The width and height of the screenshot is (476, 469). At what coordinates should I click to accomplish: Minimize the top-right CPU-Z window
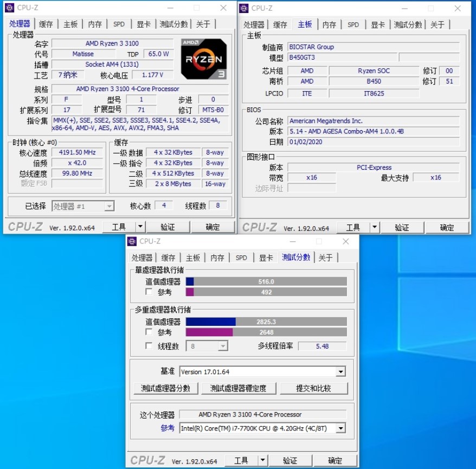(x=404, y=9)
